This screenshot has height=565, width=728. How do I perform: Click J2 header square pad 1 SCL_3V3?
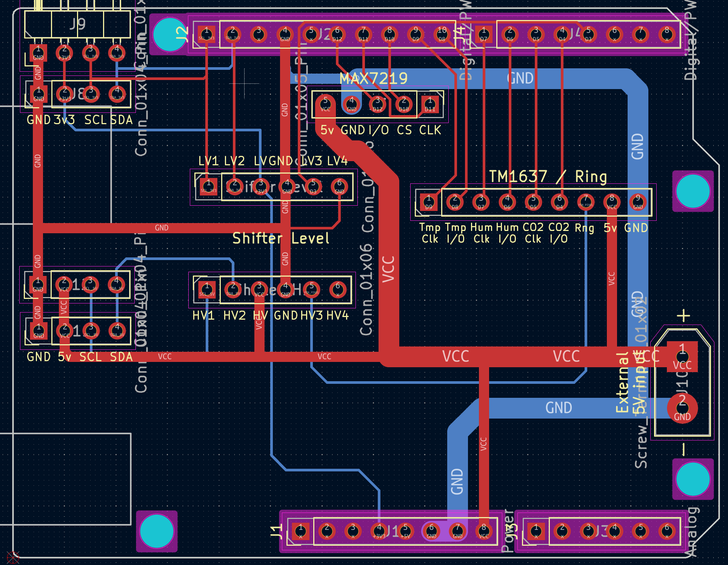click(206, 34)
